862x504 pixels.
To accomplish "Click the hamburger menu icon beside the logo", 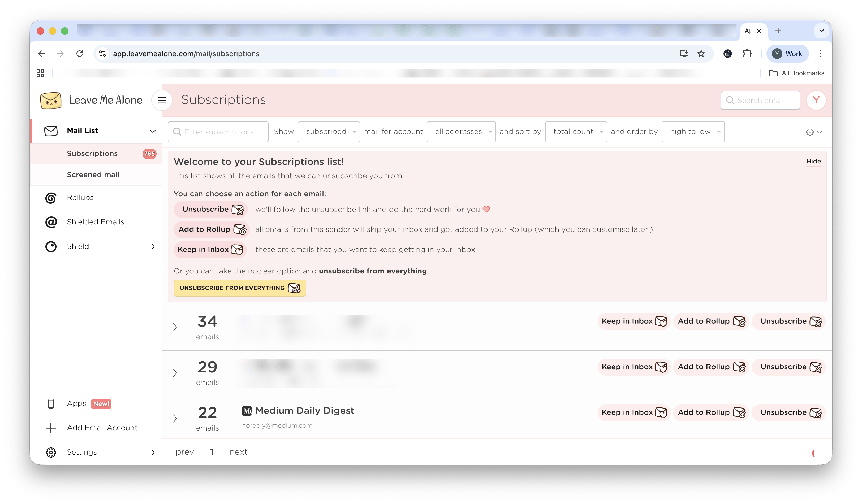I will [x=162, y=100].
